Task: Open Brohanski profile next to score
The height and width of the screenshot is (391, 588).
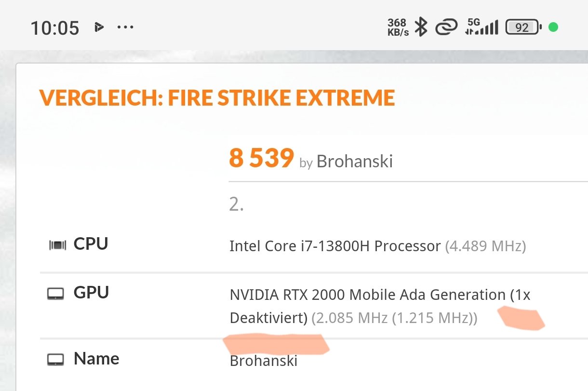Action: coord(354,162)
